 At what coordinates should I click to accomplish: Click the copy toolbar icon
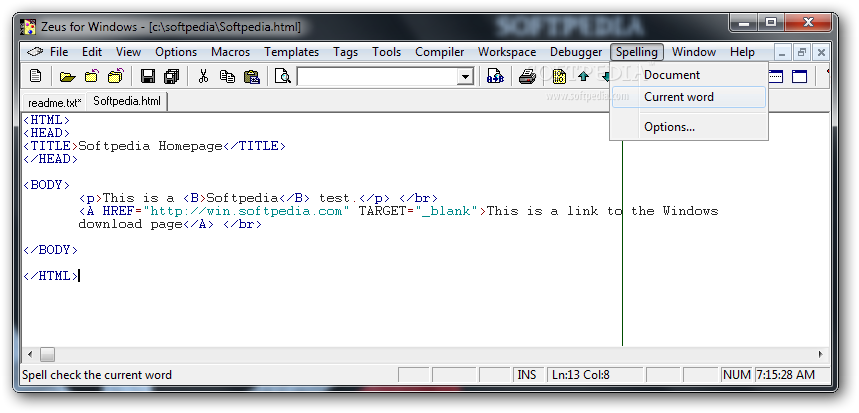point(227,76)
